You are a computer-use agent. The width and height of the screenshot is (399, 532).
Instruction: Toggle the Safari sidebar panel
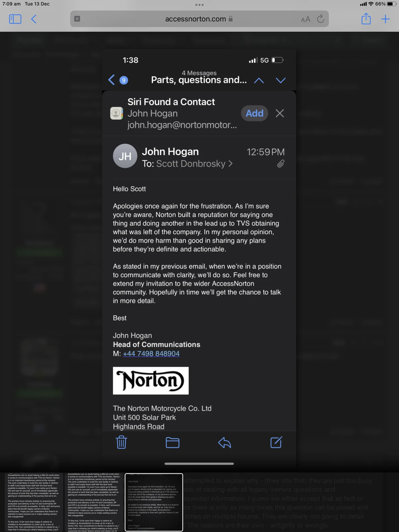click(15, 19)
